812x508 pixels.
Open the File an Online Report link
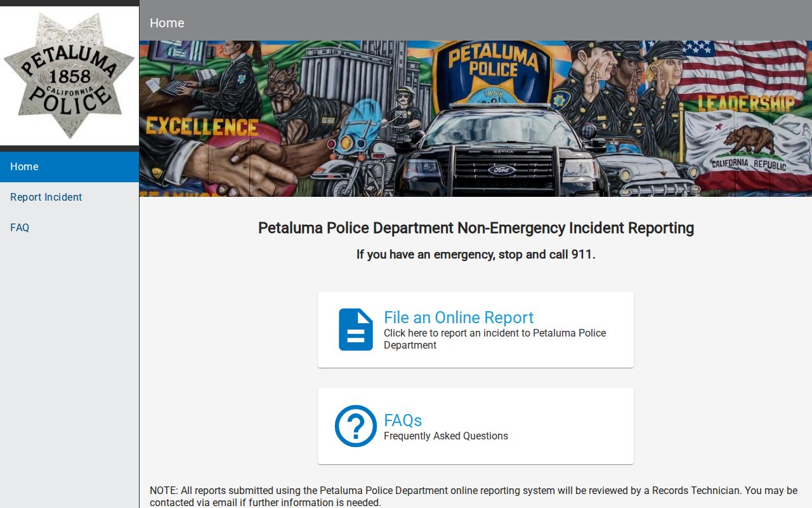459,317
